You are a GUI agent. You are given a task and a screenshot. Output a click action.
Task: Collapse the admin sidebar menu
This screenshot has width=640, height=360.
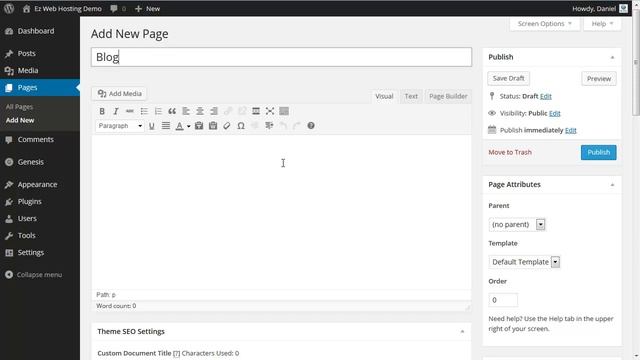(x=33, y=275)
